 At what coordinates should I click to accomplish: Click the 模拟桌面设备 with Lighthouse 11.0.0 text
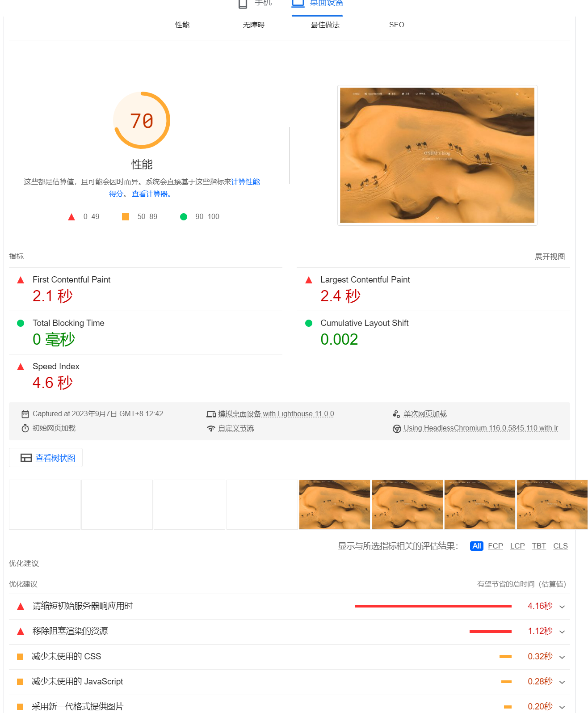(276, 414)
